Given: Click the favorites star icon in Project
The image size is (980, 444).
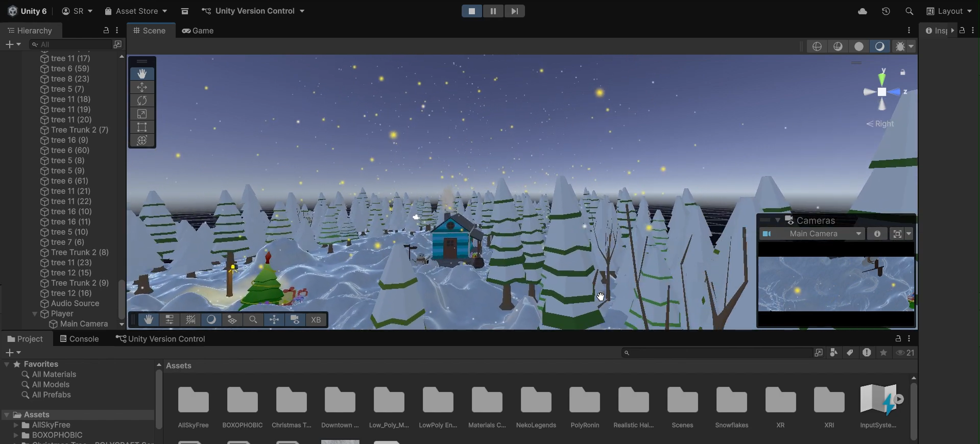Looking at the screenshot, I should (x=883, y=353).
